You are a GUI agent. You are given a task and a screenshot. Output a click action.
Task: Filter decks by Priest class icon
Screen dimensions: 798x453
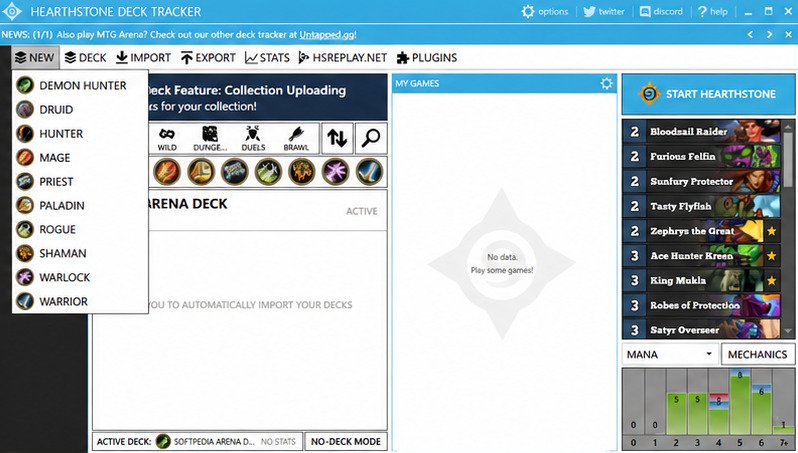click(235, 172)
